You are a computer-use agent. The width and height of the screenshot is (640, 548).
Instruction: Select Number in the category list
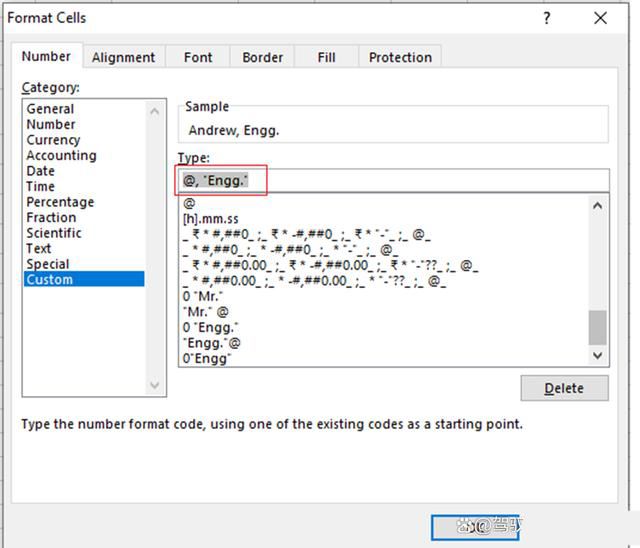click(x=84, y=124)
